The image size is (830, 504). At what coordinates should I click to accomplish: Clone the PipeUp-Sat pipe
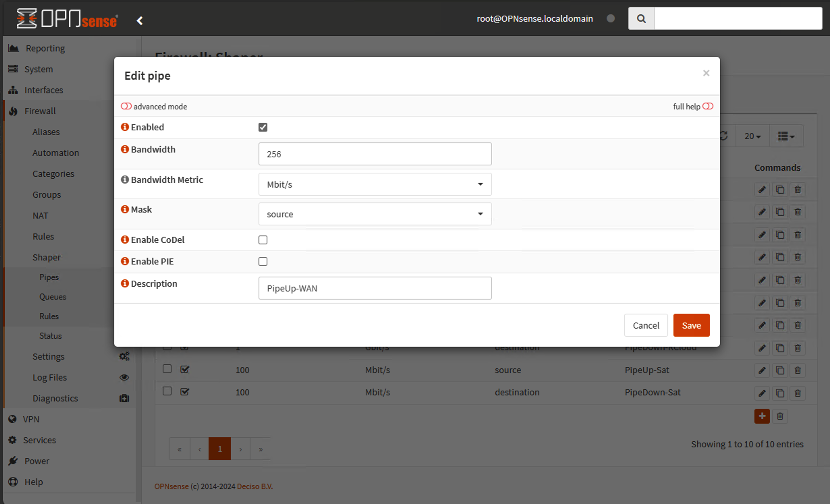point(780,370)
